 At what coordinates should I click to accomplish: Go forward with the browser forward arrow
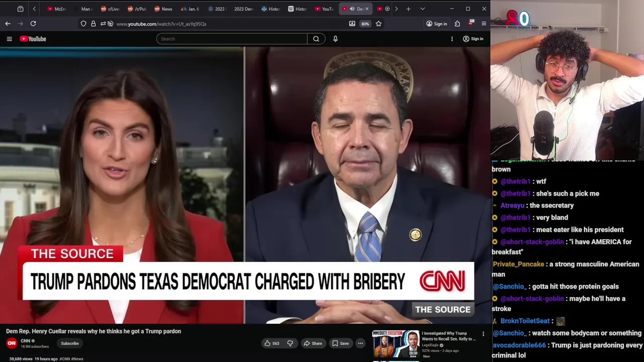coord(20,24)
